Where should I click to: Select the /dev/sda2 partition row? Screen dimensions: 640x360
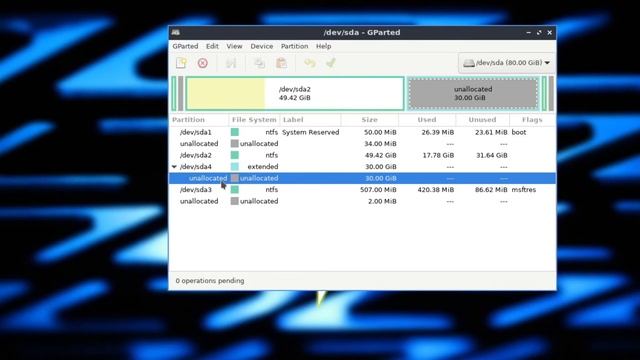click(362, 155)
